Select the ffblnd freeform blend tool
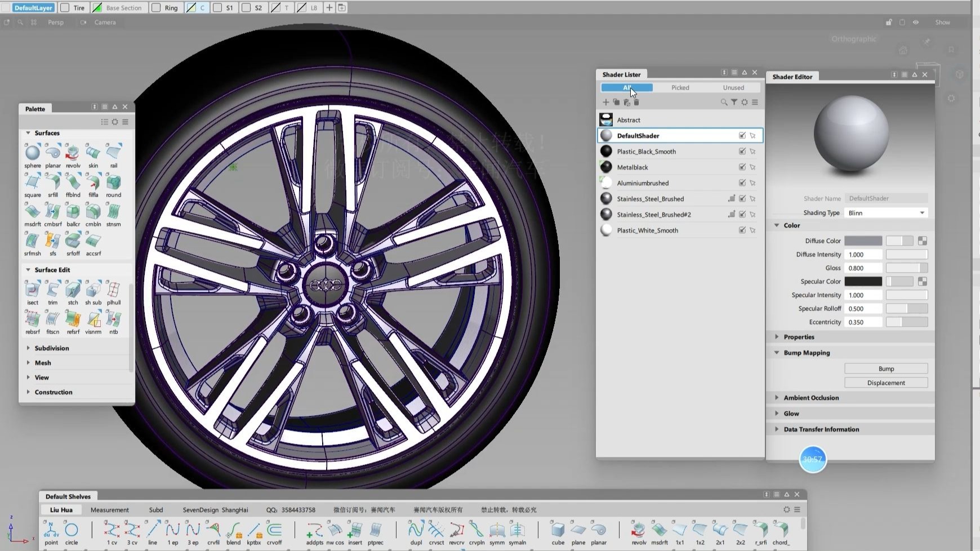The width and height of the screenshot is (980, 551). 73,183
